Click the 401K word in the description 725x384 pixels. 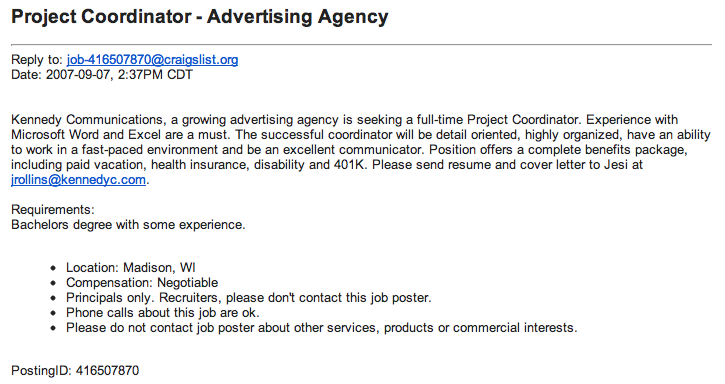coord(350,165)
